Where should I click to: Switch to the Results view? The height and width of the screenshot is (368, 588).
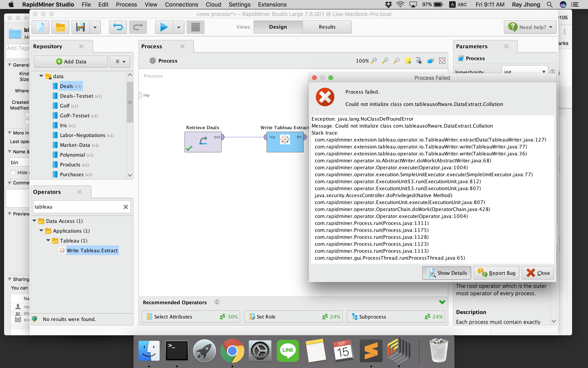click(327, 27)
